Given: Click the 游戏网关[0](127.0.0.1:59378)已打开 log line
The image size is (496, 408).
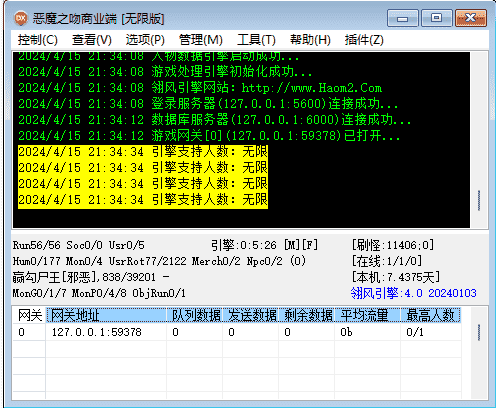Looking at the screenshot, I should pos(209,136).
